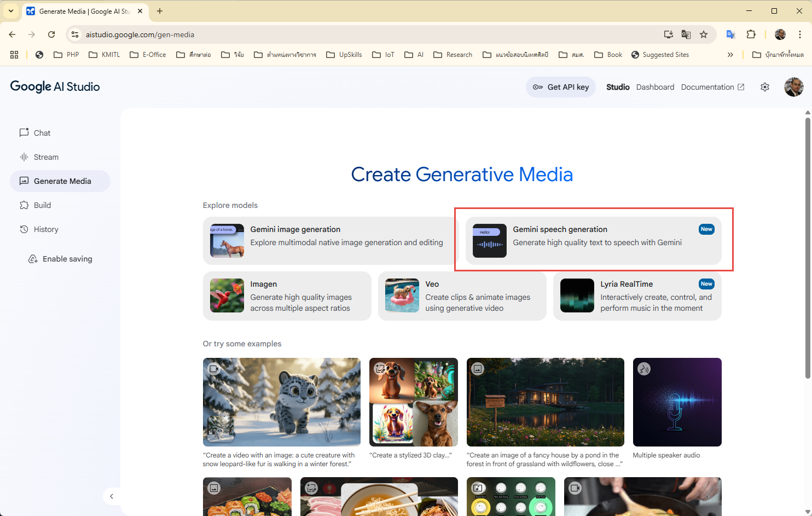This screenshot has width=812, height=516.
Task: Open the Chrome apps grid icon
Action: pos(14,55)
